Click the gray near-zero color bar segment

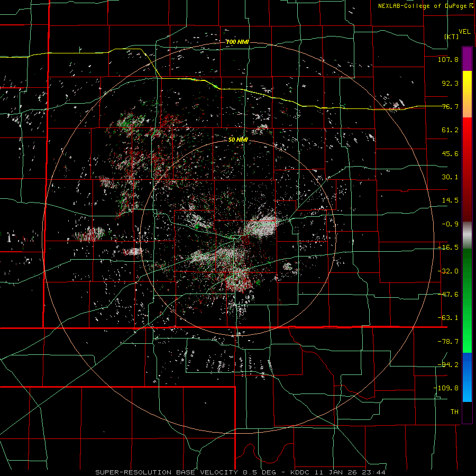pos(467,235)
